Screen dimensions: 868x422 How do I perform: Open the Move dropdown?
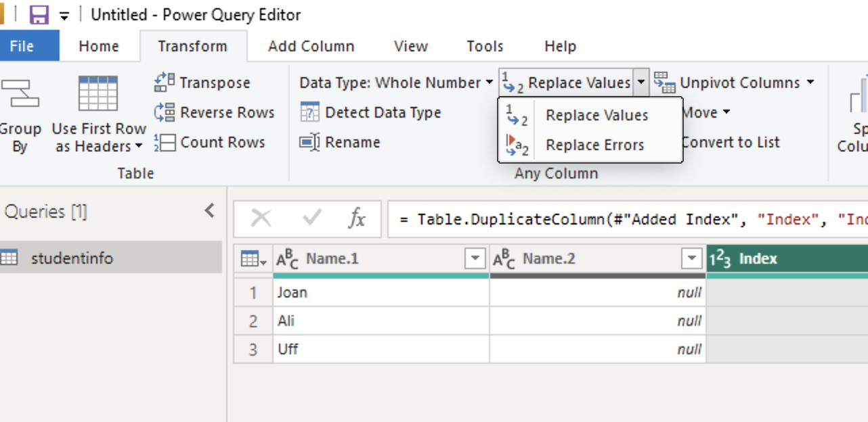[706, 112]
